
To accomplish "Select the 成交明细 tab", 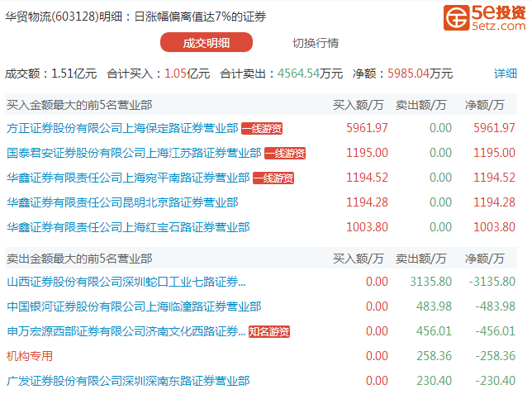I will 207,42.
